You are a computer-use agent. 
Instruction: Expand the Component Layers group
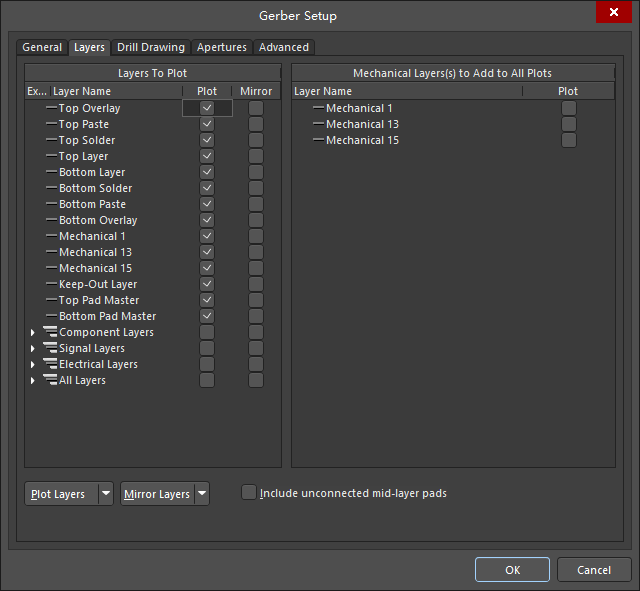[33, 333]
